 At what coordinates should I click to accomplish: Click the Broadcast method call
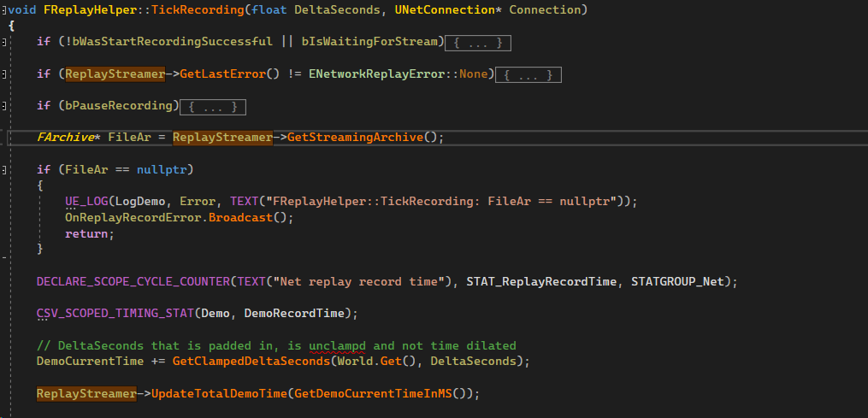click(x=241, y=218)
